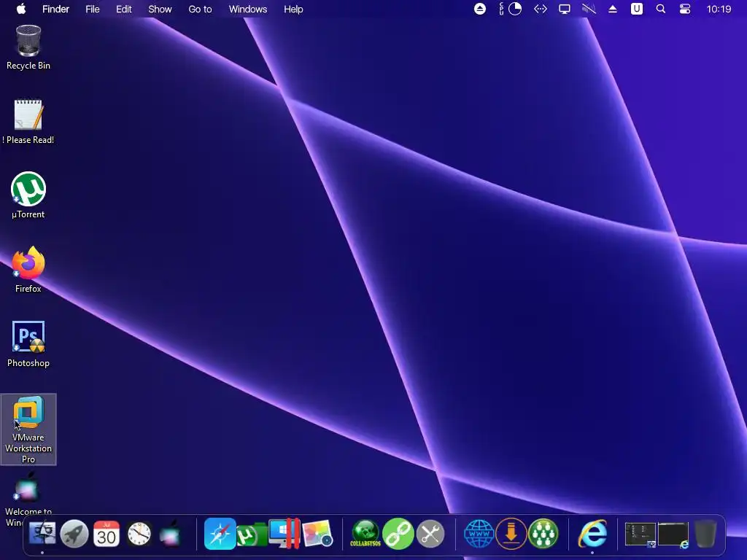
Task: Open Launchpad rocket icon in dock
Action: (74, 534)
